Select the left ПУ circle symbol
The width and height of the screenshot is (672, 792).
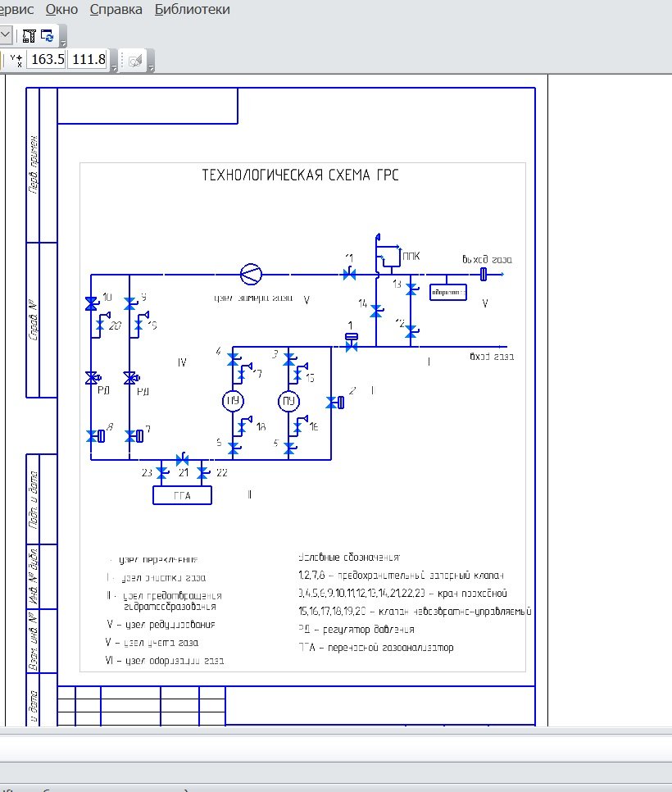[233, 401]
